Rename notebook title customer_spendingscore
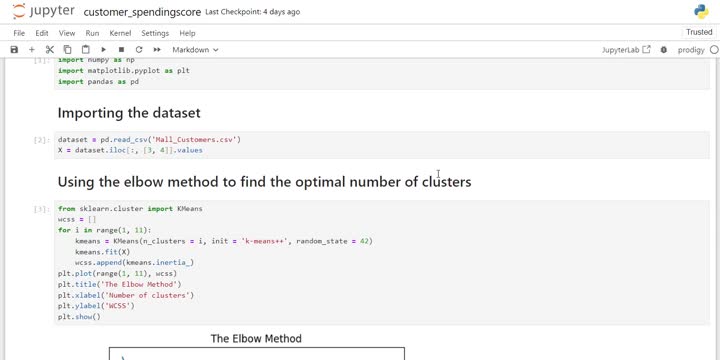This screenshot has height=360, width=720. (142, 12)
